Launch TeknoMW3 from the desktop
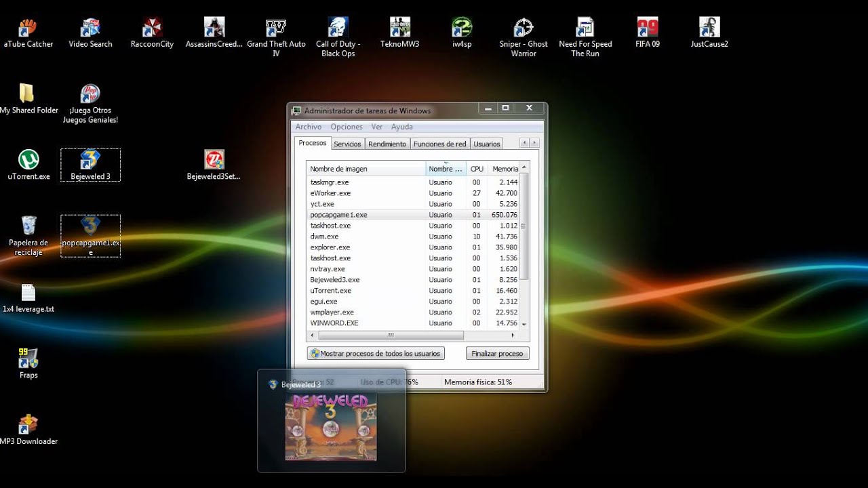The image size is (868, 488). tap(399, 27)
